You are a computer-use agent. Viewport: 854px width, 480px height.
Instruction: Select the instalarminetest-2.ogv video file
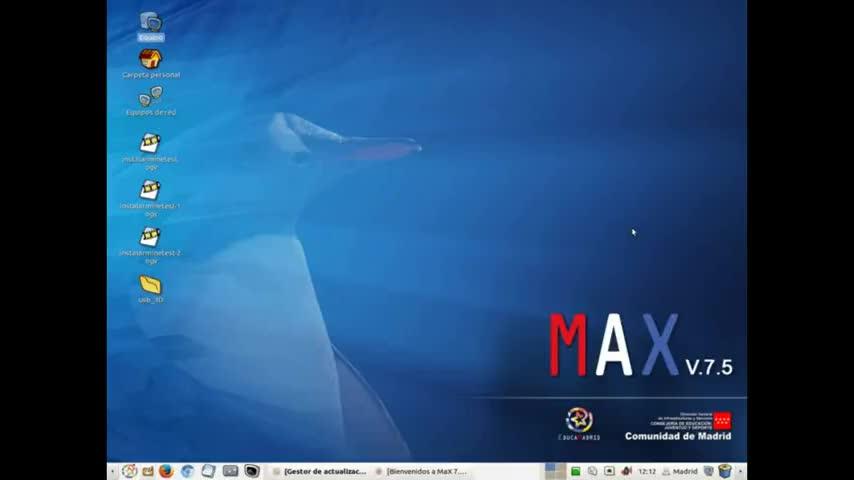150,245
